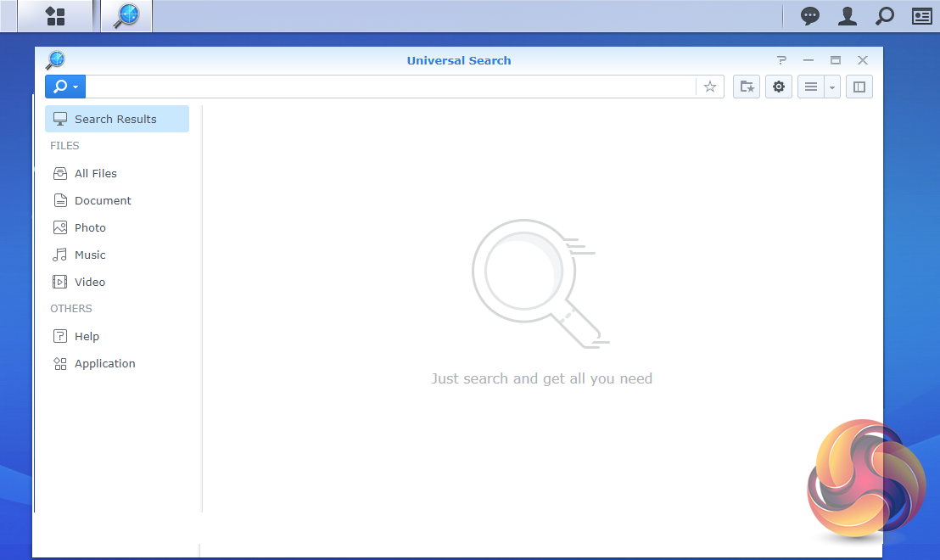Minimize the Universal Search window
The height and width of the screenshot is (560, 940).
click(x=809, y=60)
